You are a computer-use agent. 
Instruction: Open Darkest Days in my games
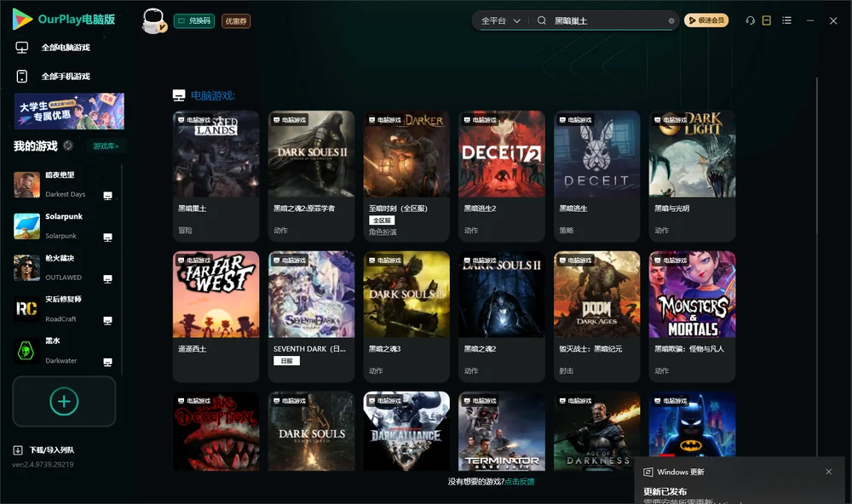(66, 185)
